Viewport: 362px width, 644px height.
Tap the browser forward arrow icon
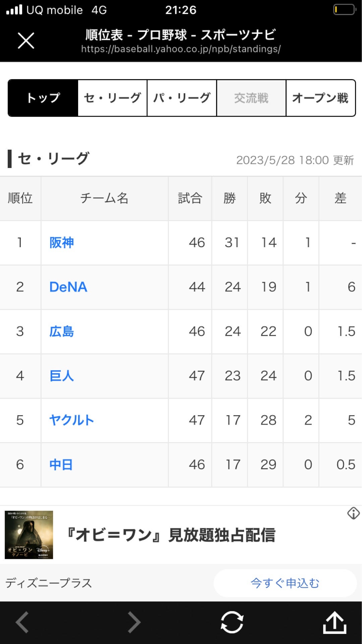[134, 622]
